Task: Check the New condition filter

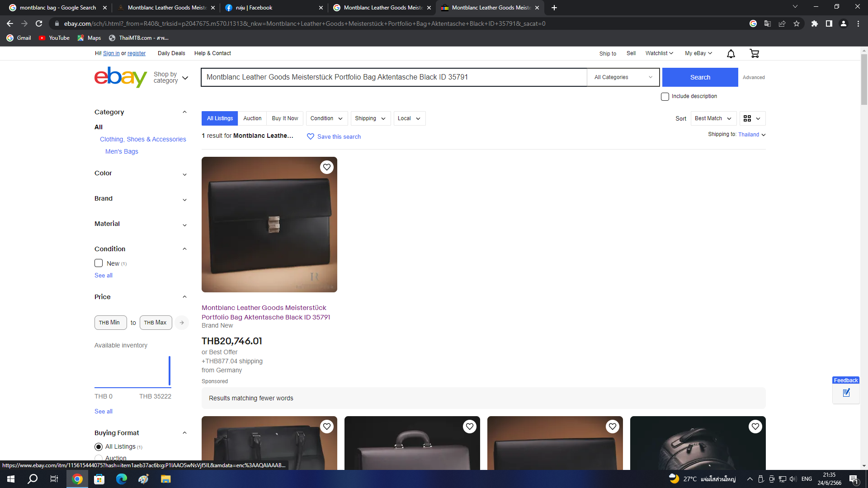Action: pyautogui.click(x=99, y=263)
